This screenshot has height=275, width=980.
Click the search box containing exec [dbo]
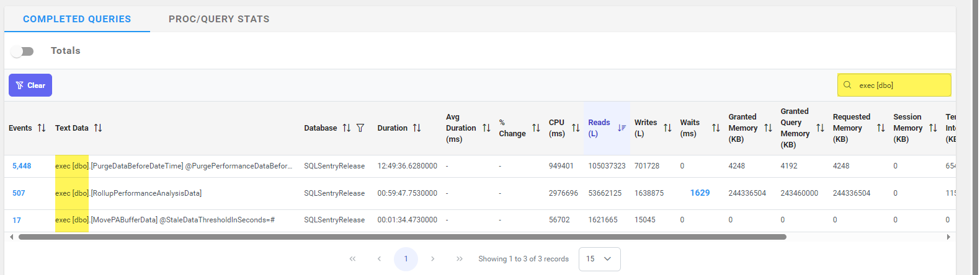[901, 85]
